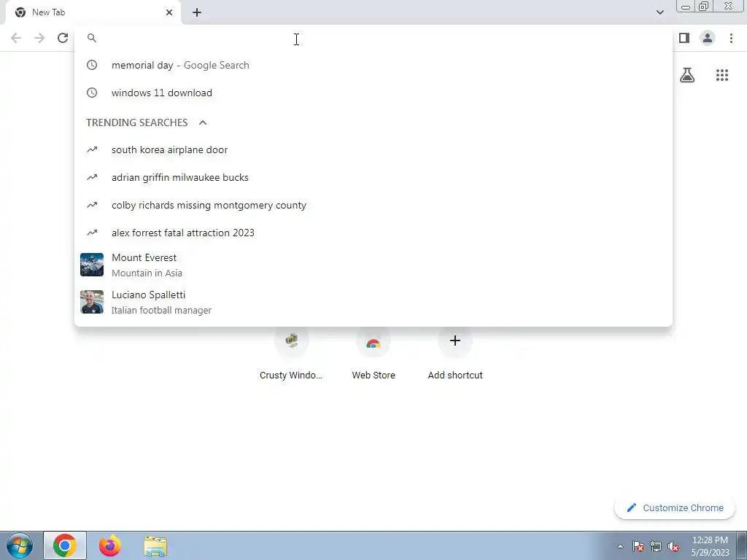Screen dimensions: 747x560
Task: Open the side panel toggle icon
Action: pos(684,38)
